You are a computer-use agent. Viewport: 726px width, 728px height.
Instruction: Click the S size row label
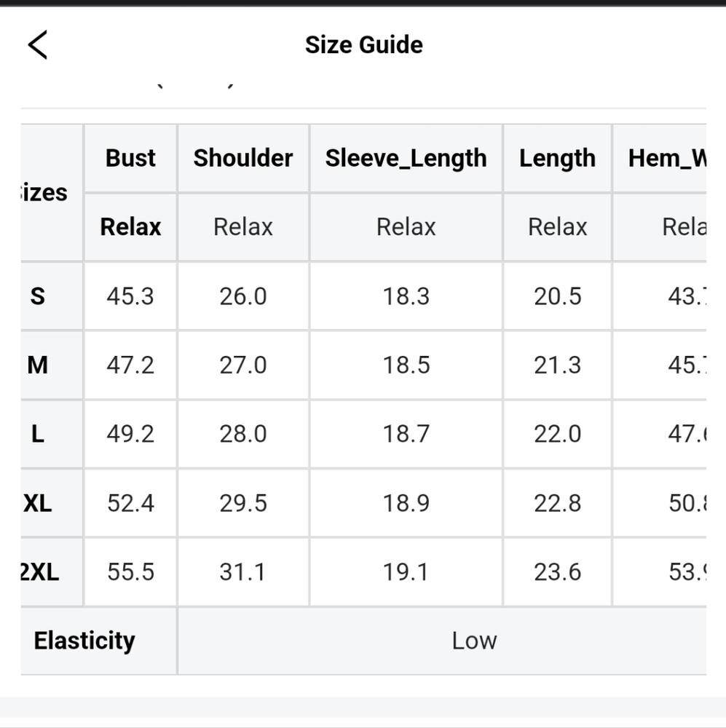pos(38,296)
